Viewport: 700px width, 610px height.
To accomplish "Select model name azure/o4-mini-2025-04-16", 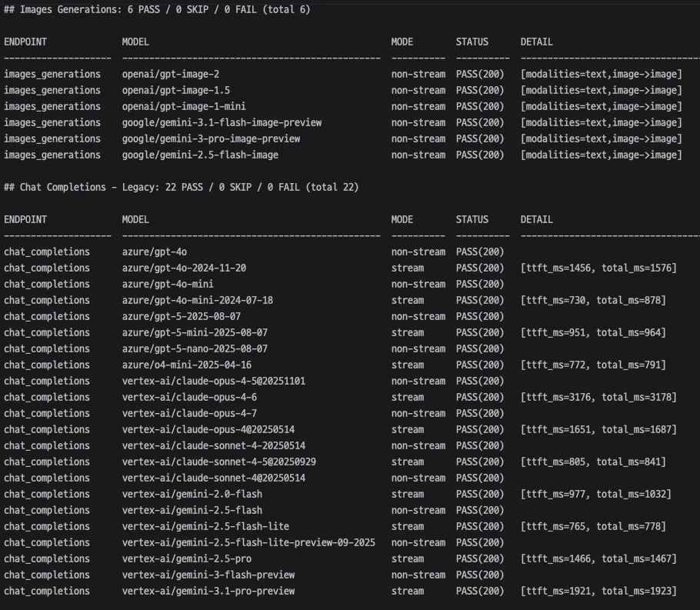I will tap(187, 365).
